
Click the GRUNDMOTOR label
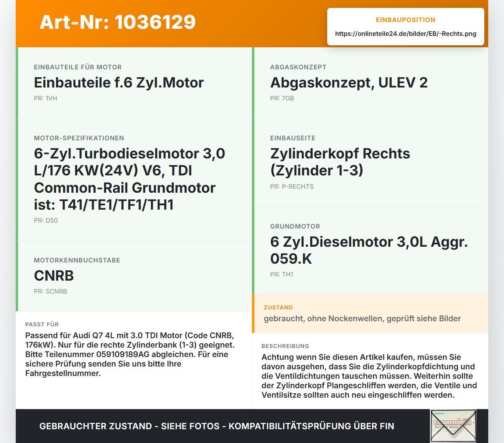pos(295,226)
